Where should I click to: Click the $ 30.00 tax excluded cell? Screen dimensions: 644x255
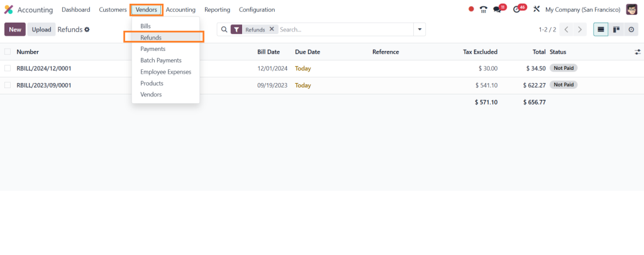tap(488, 69)
